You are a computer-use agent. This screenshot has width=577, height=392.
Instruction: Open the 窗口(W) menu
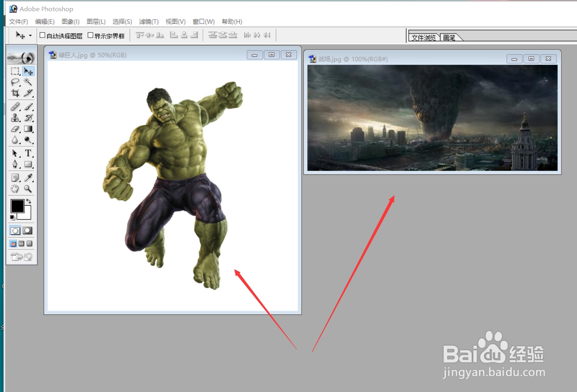point(203,22)
